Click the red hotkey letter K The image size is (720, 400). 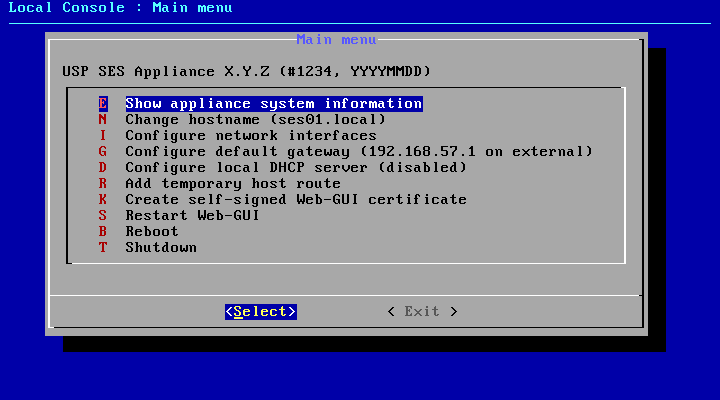102,200
